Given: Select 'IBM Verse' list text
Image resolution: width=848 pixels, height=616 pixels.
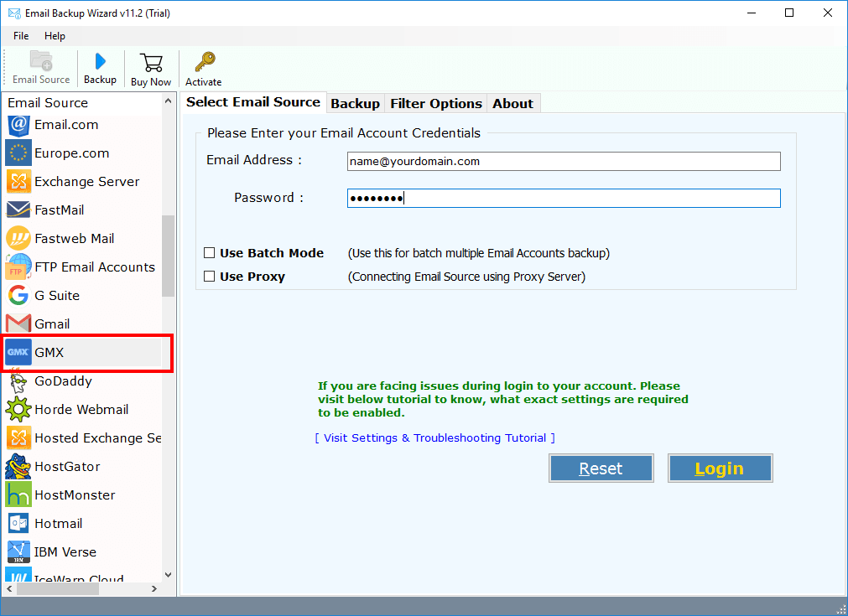Looking at the screenshot, I should [x=65, y=551].
